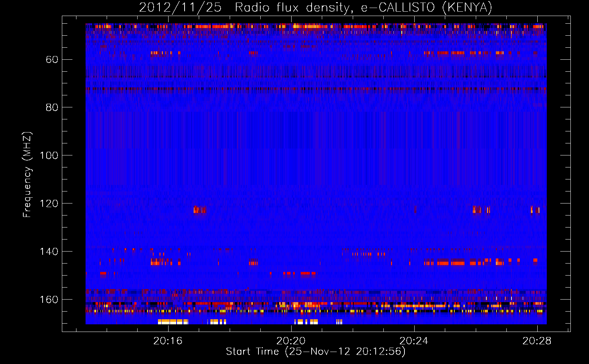Image resolution: width=589 pixels, height=364 pixels.
Task: Click the 20:16 time tick label
Action: 168,341
